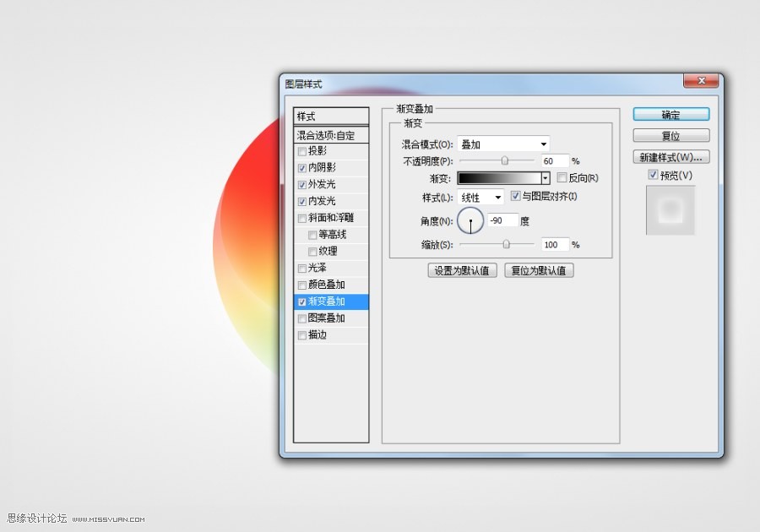The image size is (760, 532).
Task: Click the 设置为默认值 button
Action: point(462,270)
